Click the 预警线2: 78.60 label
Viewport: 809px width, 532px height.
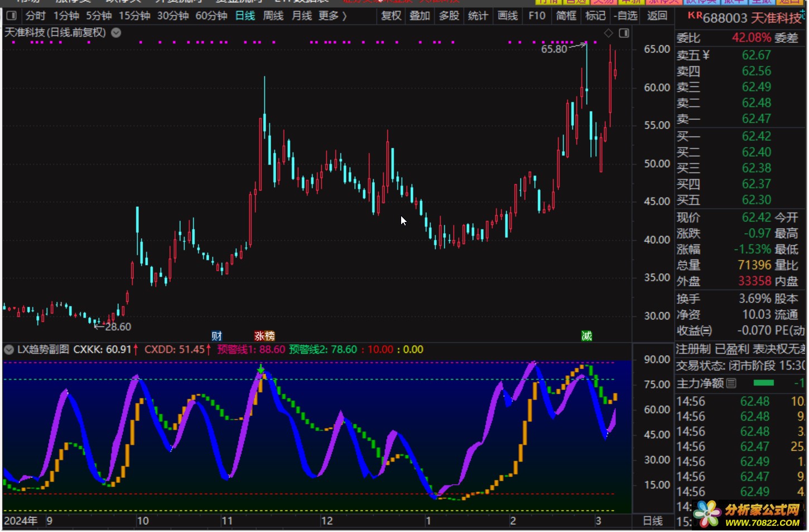click(x=323, y=350)
